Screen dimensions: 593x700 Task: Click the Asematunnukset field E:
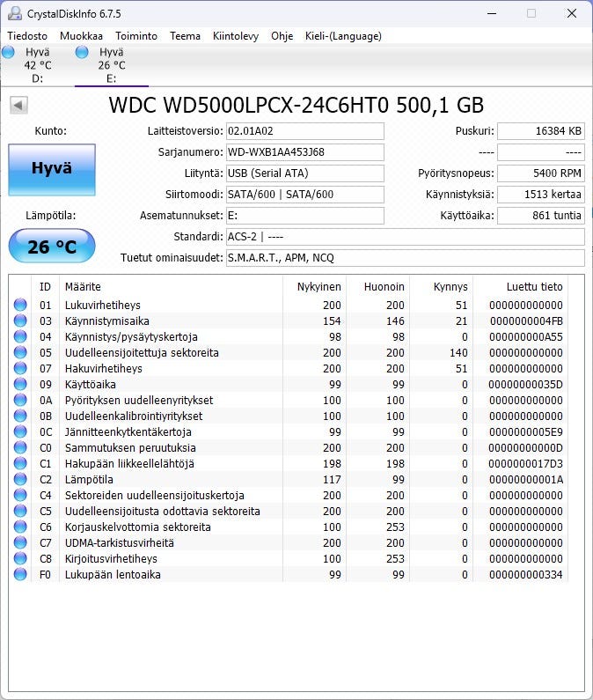tap(304, 215)
